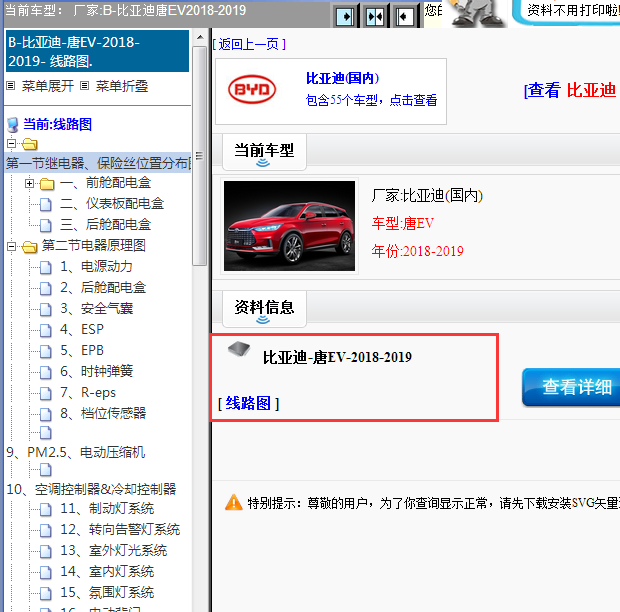The width and height of the screenshot is (620, 612).
Task: Click the split-panel center layout icon
Action: [x=375, y=17]
